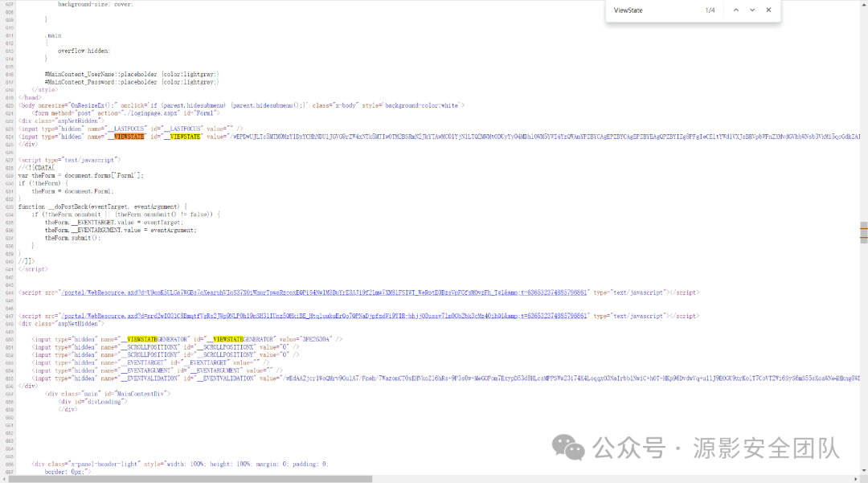This screenshot has width=868, height=483.
Task: Click the value 3FE2630A text
Action: pos(316,339)
